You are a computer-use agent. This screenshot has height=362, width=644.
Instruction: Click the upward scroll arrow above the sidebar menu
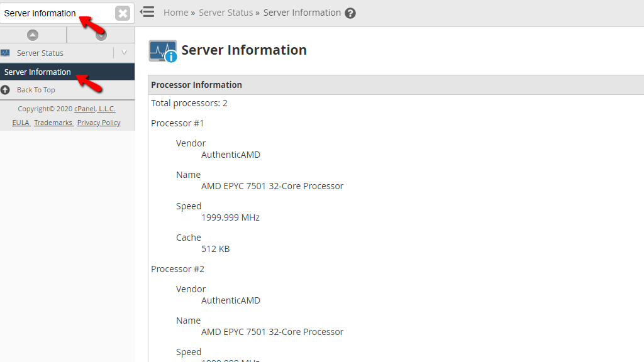point(33,35)
